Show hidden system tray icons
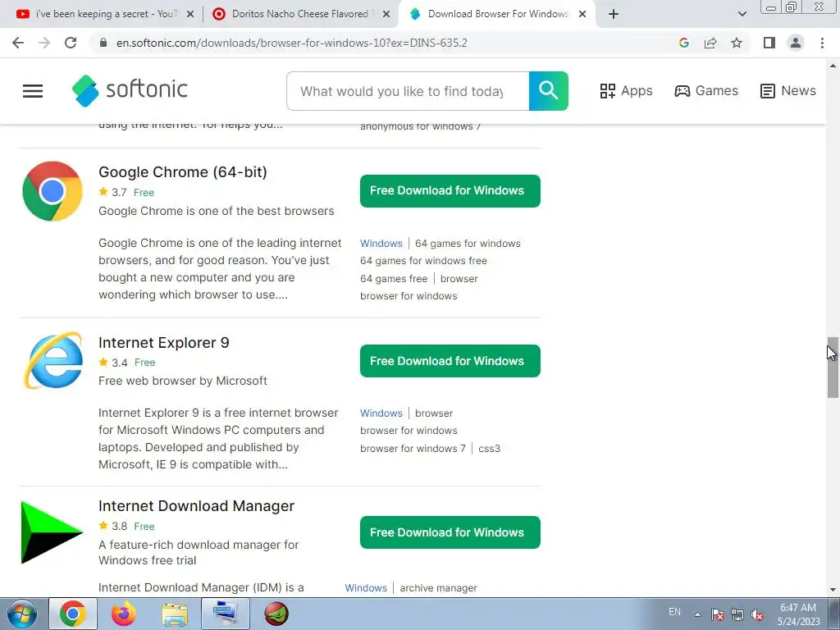The width and height of the screenshot is (840, 630). pyautogui.click(x=697, y=614)
